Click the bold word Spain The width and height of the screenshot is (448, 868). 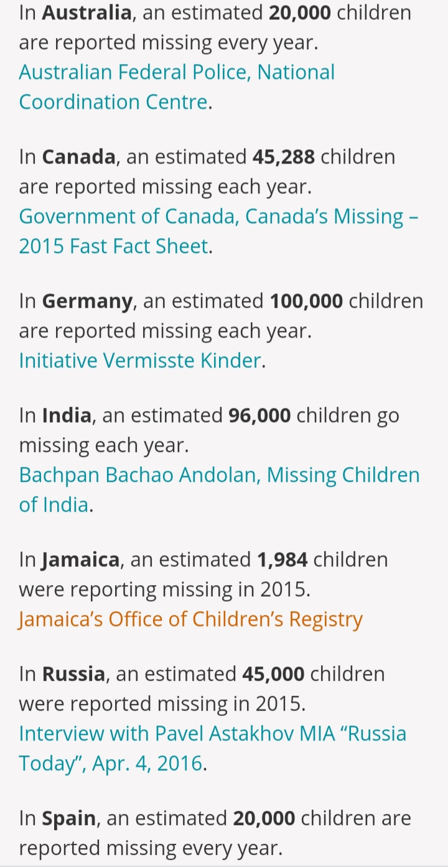coord(69,819)
